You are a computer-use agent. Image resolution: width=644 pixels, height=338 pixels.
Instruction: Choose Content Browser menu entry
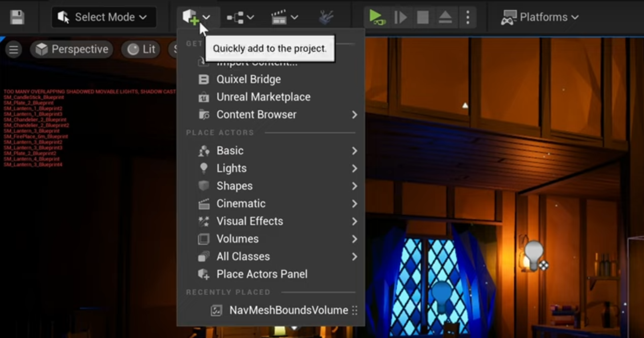pos(271,115)
